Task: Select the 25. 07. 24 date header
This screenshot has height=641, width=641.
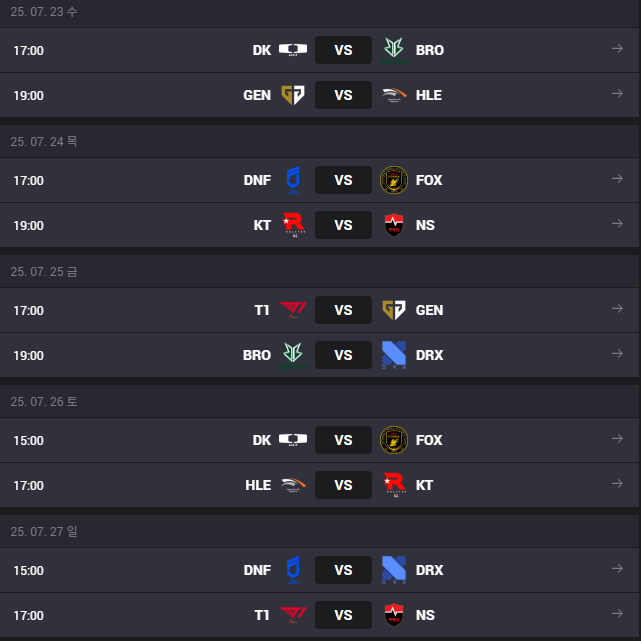Action: click(x=44, y=141)
